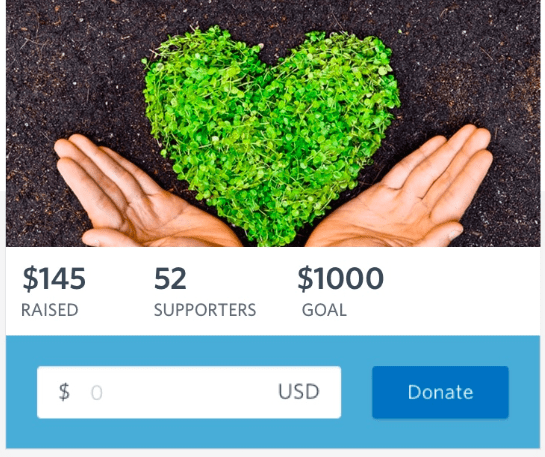This screenshot has width=545, height=457.
Task: Select the $1000 goal amount
Action: (341, 278)
